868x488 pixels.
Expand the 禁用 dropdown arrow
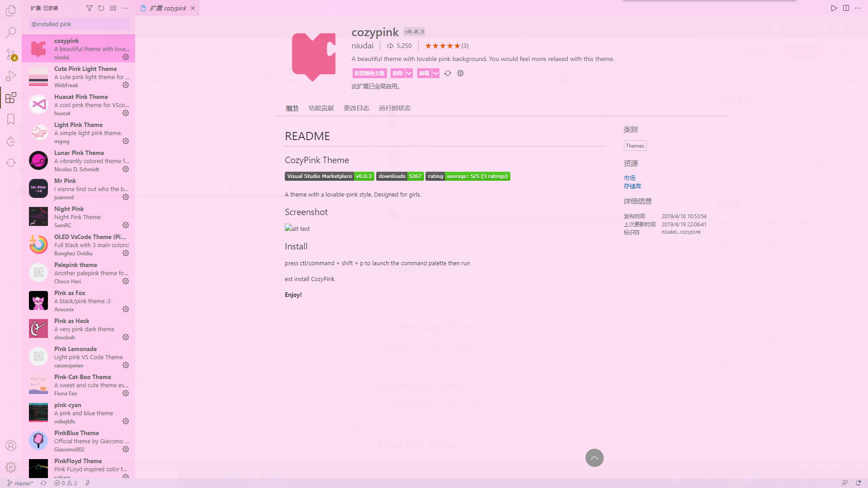tap(409, 73)
